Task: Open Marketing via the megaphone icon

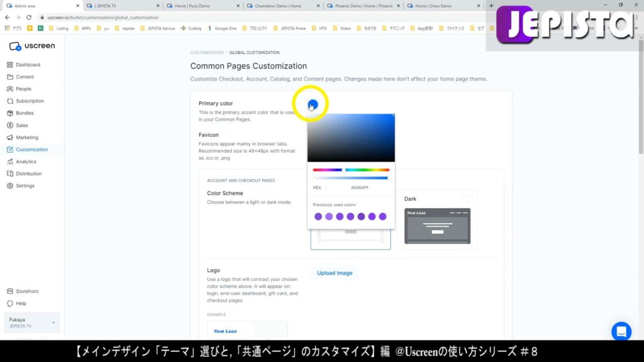Action: click(x=10, y=138)
